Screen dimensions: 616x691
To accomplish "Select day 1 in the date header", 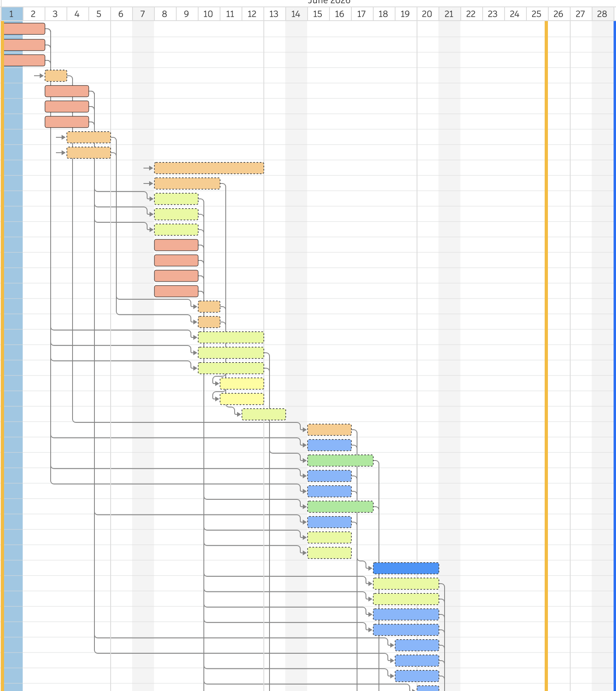I will coord(12,14).
